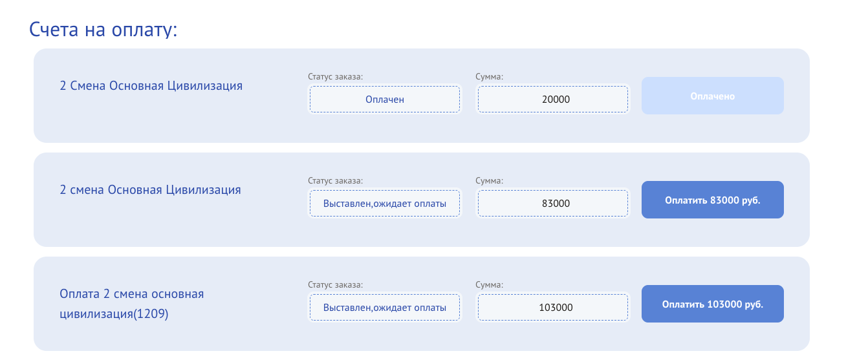Viewport: 868px width, 360px height.
Task: Click the "Оплачен" status field
Action: point(385,100)
